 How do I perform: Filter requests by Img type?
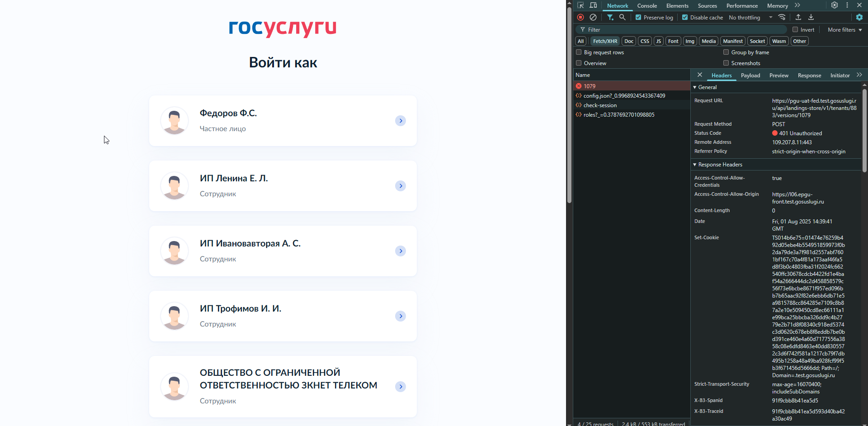(x=690, y=41)
